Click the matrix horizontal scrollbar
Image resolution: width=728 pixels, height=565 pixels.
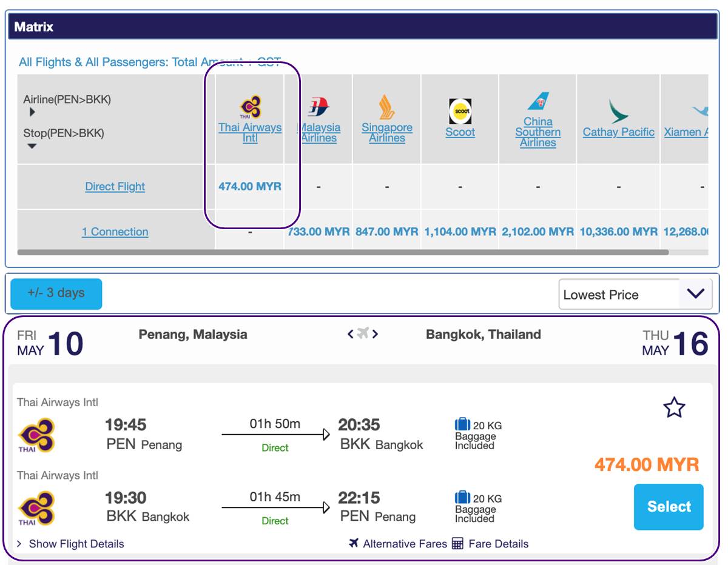tap(343, 252)
